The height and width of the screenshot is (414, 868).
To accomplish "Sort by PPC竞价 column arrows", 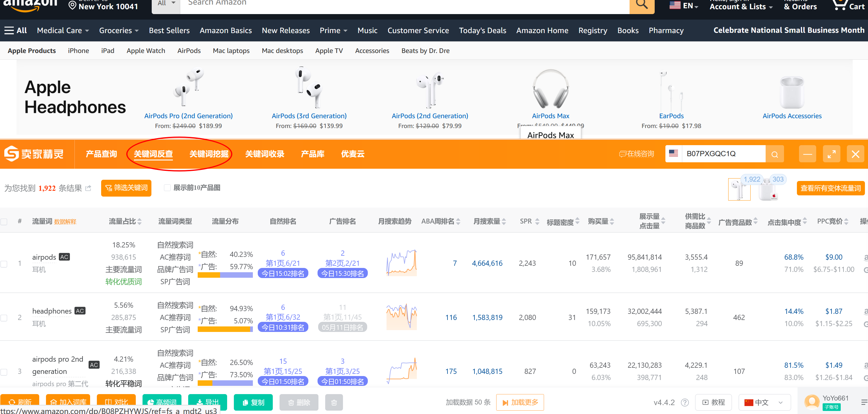I will (x=846, y=221).
